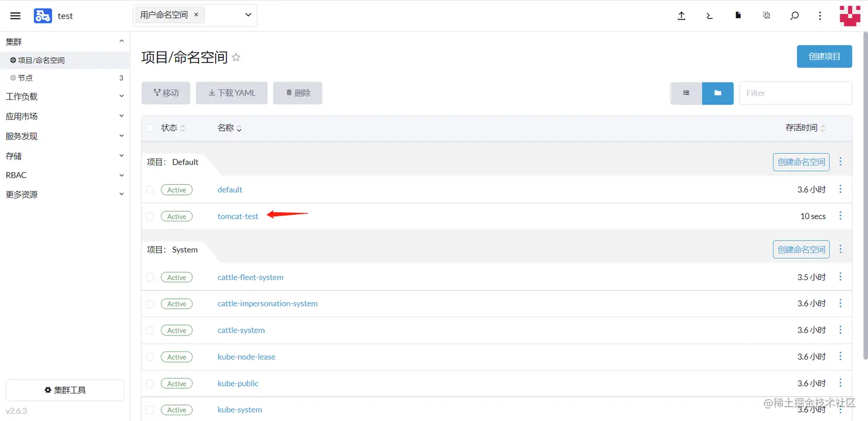Open the 集群工具 button
The height and width of the screenshot is (421, 868).
coord(65,390)
